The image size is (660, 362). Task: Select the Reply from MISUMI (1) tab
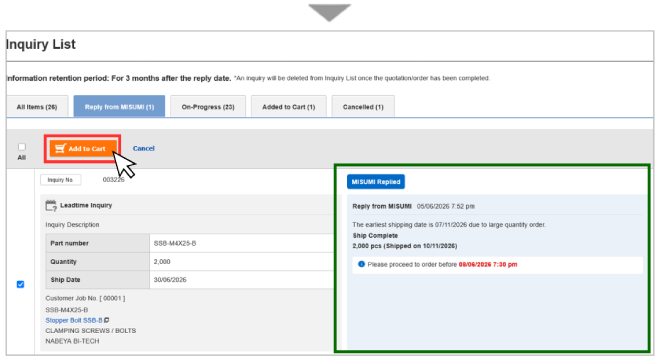[x=119, y=107]
